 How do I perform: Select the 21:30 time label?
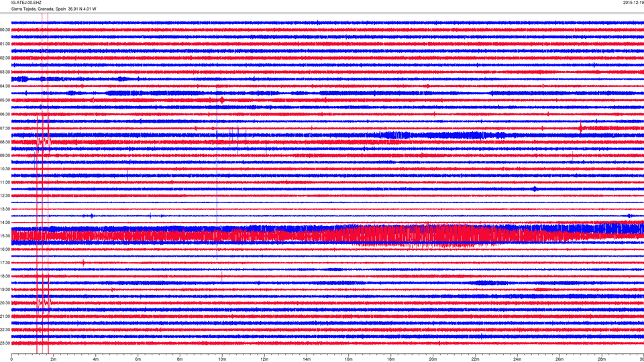click(5, 316)
